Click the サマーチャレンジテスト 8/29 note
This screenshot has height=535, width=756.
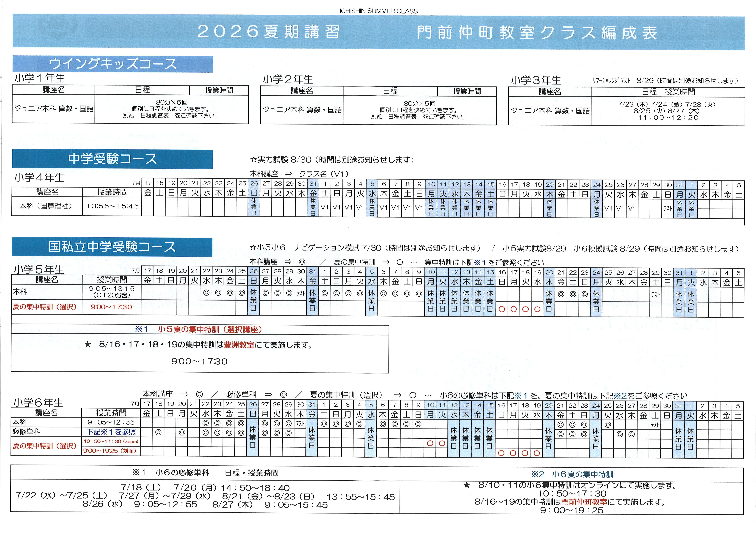point(665,81)
